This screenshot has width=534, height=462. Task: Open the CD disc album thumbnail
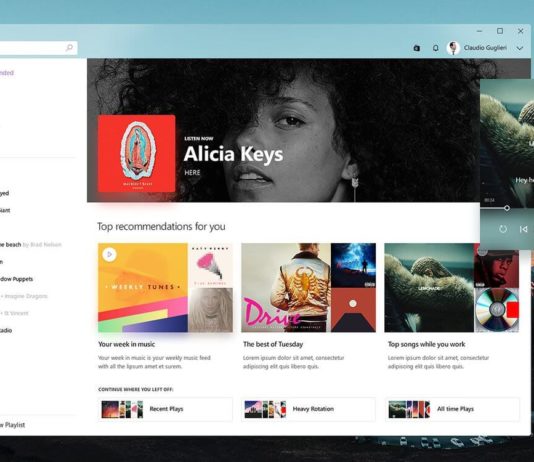497,310
